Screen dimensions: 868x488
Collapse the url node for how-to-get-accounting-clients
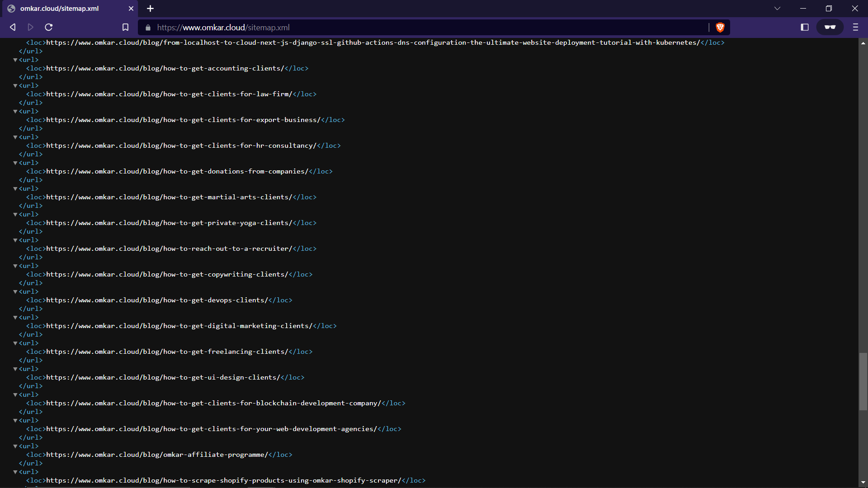point(15,60)
